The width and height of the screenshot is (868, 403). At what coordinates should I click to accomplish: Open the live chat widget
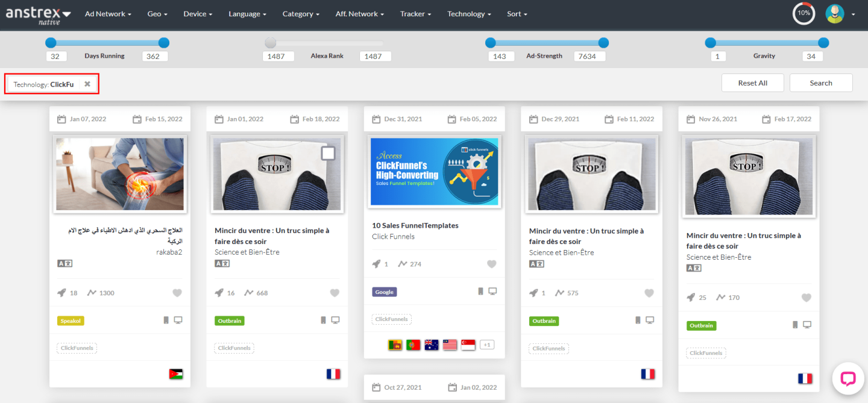click(x=848, y=378)
